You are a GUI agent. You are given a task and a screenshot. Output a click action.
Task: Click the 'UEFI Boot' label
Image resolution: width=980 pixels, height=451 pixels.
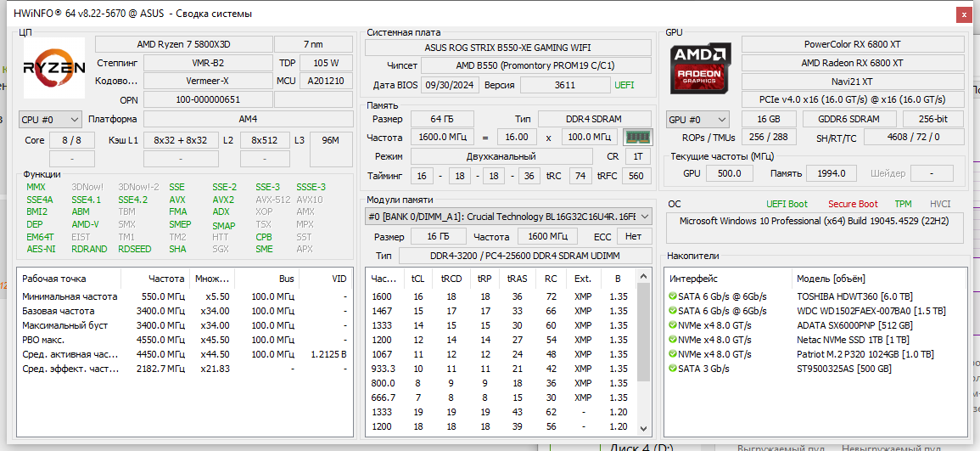787,204
